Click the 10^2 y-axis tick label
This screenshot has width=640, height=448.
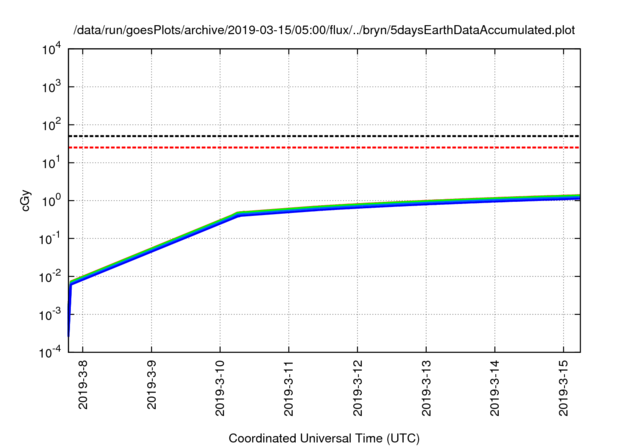click(x=51, y=125)
